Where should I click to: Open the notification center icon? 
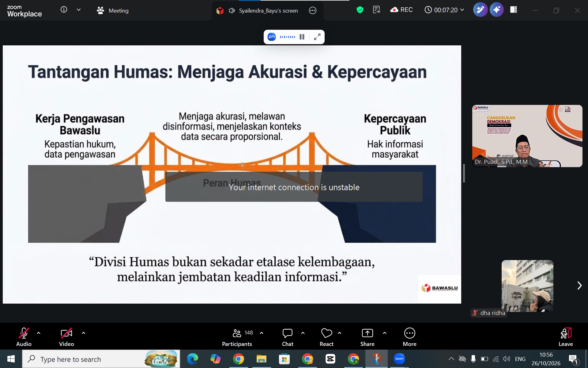pos(573,359)
